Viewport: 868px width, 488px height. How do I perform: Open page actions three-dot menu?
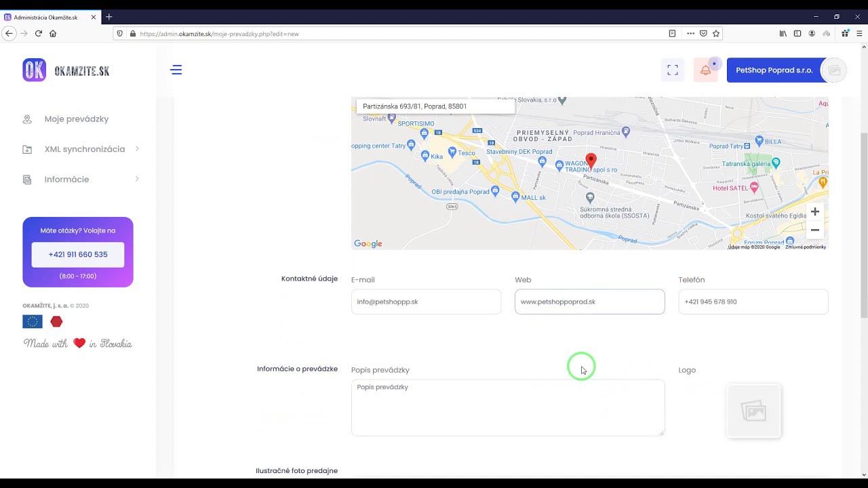click(690, 33)
